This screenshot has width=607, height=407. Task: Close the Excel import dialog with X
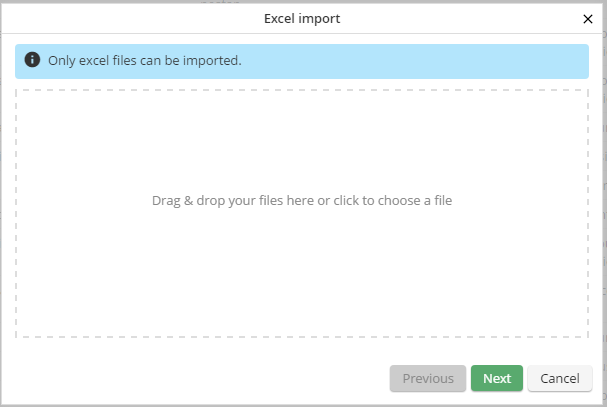587,19
